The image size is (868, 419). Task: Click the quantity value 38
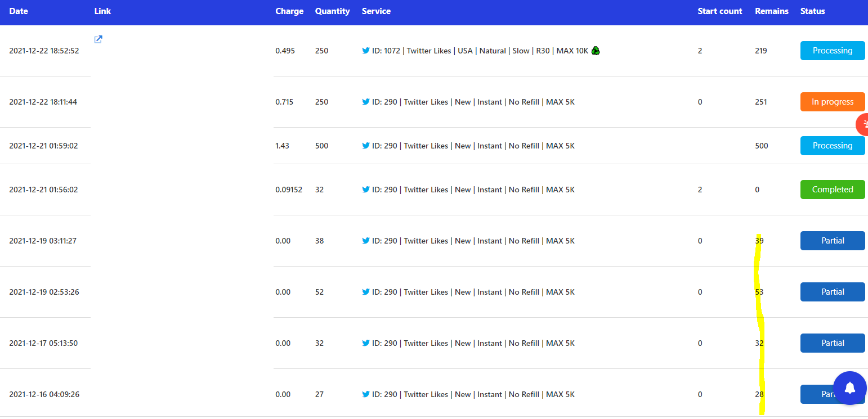[x=319, y=241]
